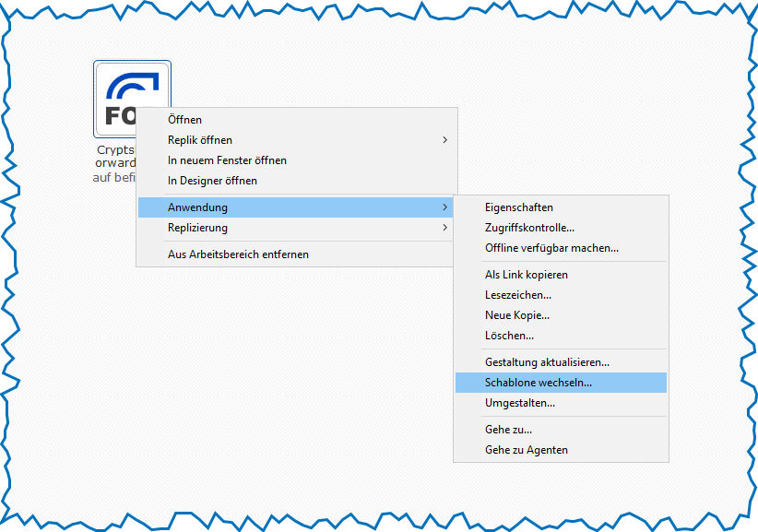Viewport: 758px width, 532px height.
Task: Click Gehe zu... menu entry
Action: (508, 430)
